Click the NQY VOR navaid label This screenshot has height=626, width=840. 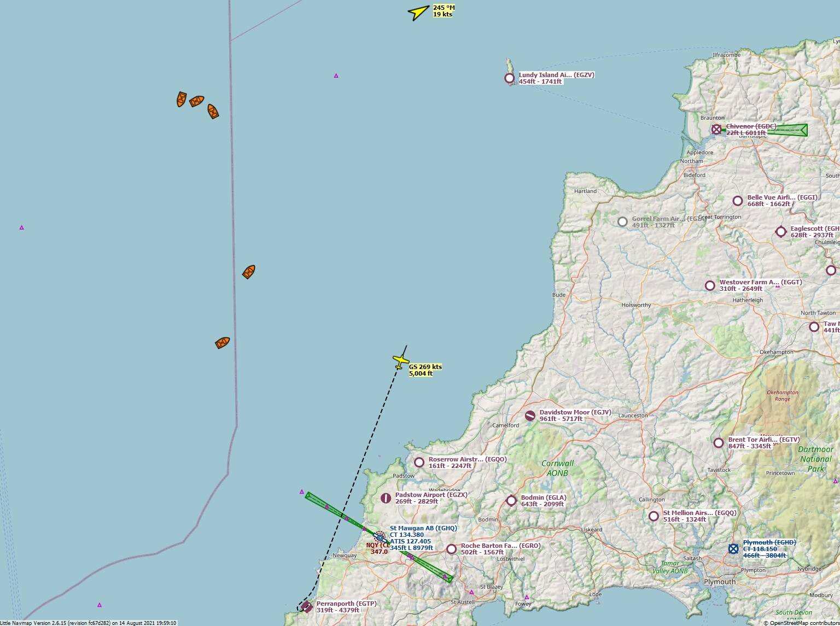378,548
